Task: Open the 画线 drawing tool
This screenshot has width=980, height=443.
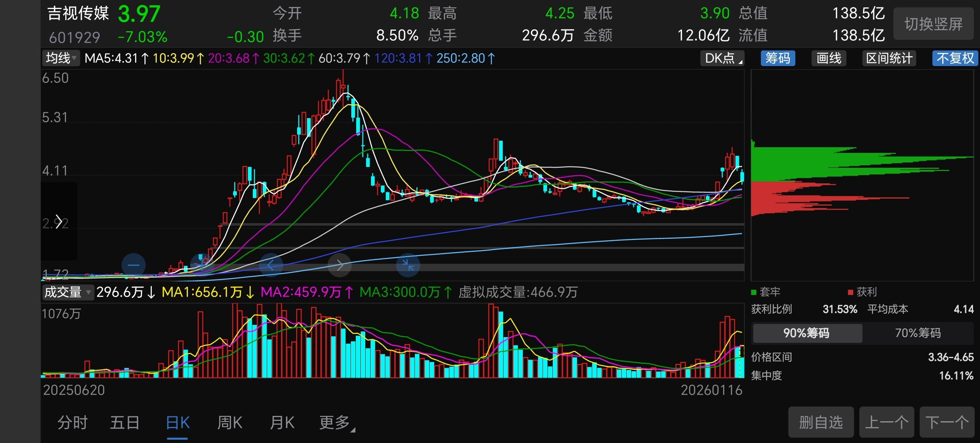Action: point(829,58)
